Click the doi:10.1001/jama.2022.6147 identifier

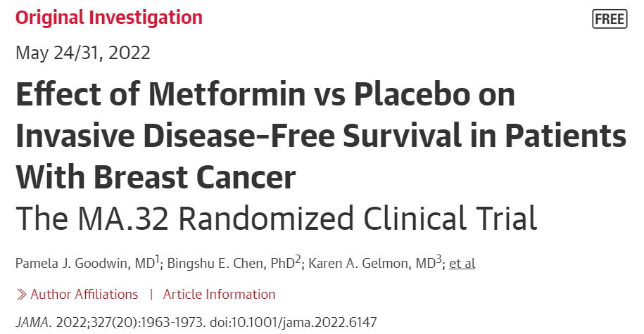(x=293, y=323)
